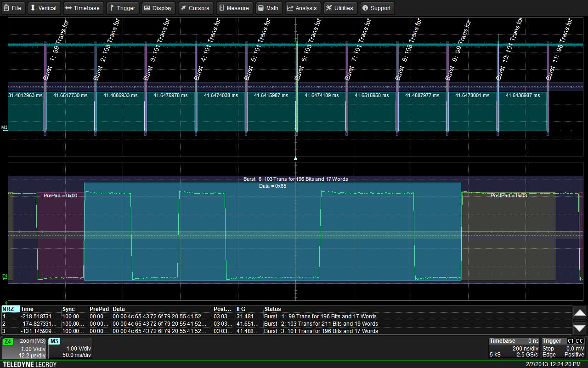Expand the table scroll-up arrow control
This screenshot has width=588, height=368.
pos(580,312)
